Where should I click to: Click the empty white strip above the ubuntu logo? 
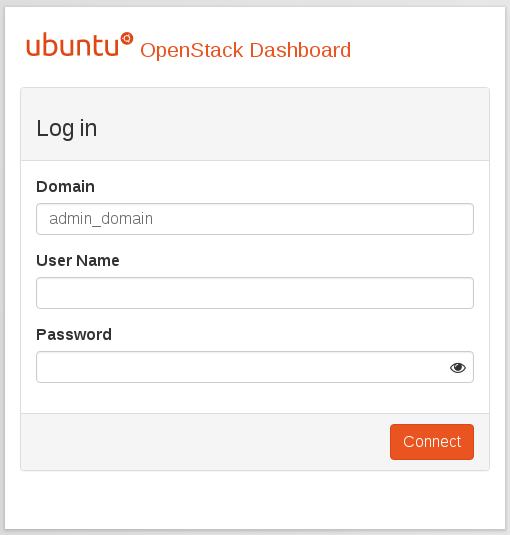tap(255, 19)
